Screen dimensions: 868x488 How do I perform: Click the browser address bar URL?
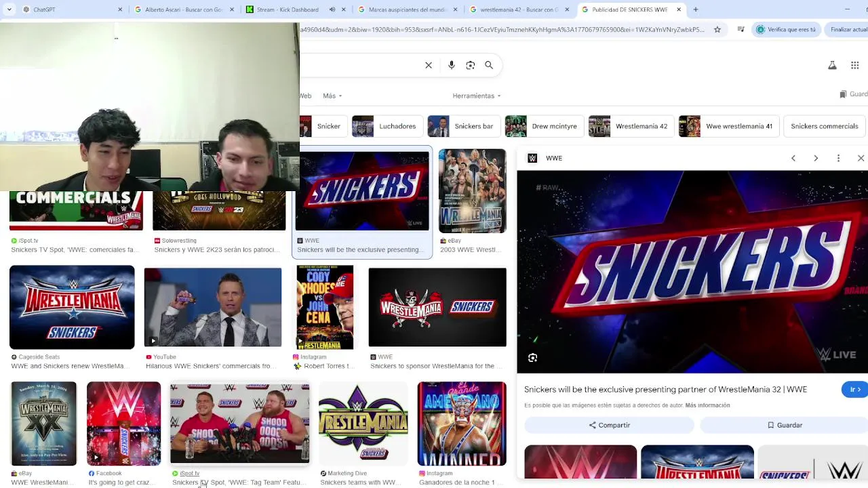[502, 30]
